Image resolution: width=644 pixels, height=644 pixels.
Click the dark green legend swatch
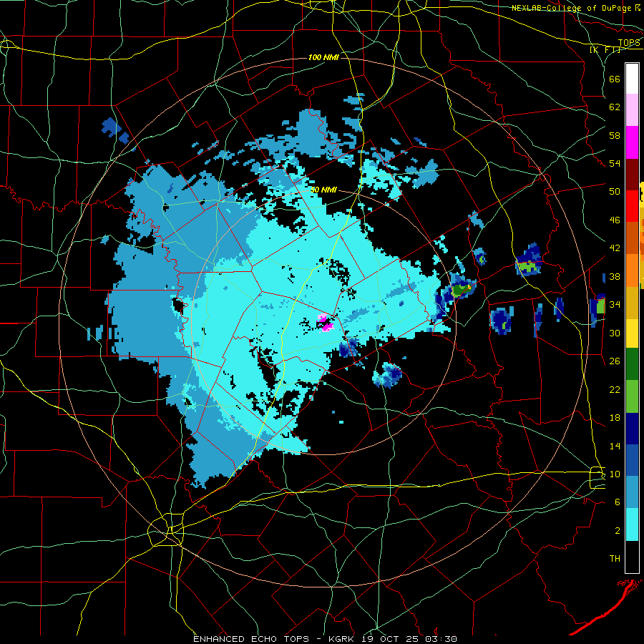point(632,364)
